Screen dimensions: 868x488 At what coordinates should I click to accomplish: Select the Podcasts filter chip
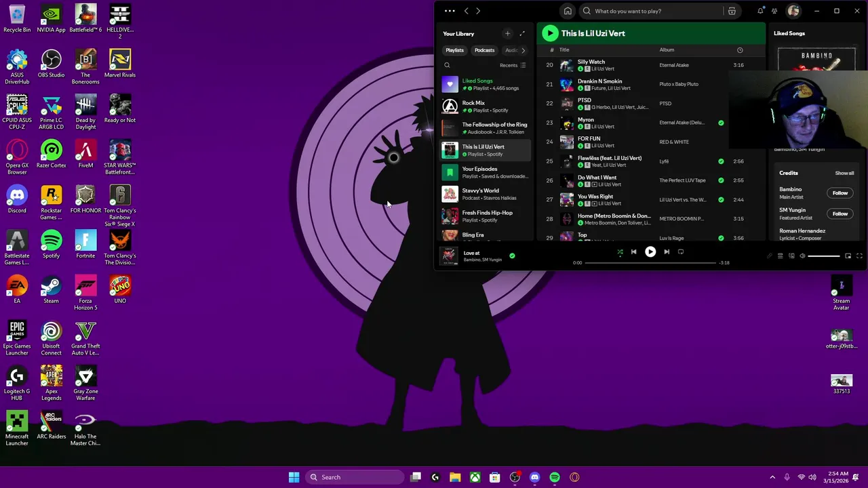484,50
